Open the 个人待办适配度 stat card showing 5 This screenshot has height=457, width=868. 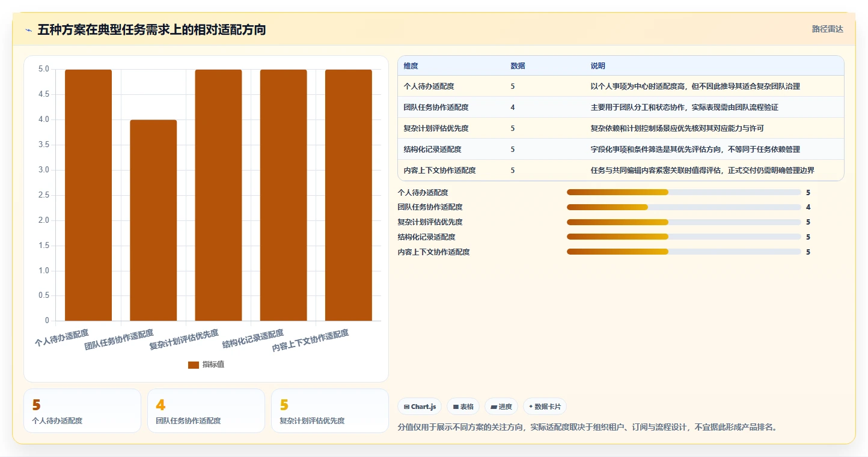click(x=82, y=411)
